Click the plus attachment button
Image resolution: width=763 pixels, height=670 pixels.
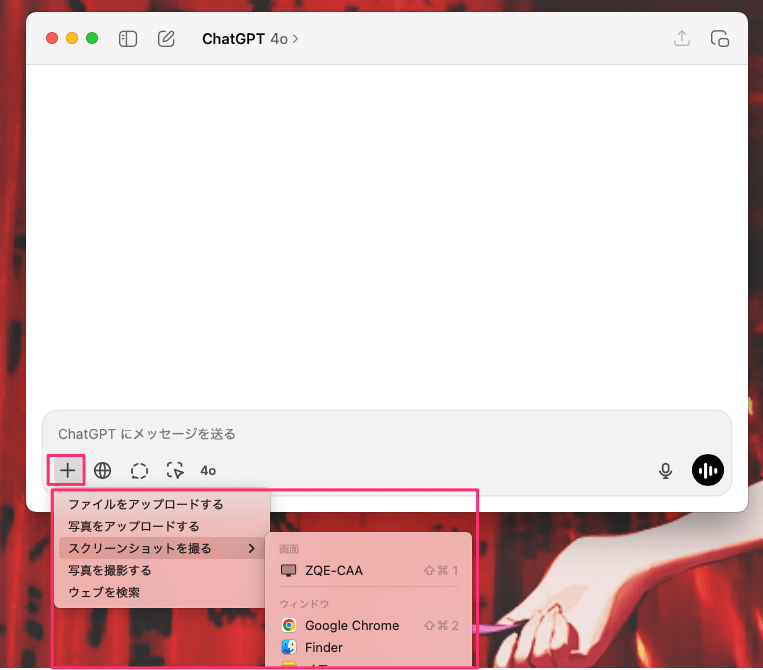tap(67, 470)
